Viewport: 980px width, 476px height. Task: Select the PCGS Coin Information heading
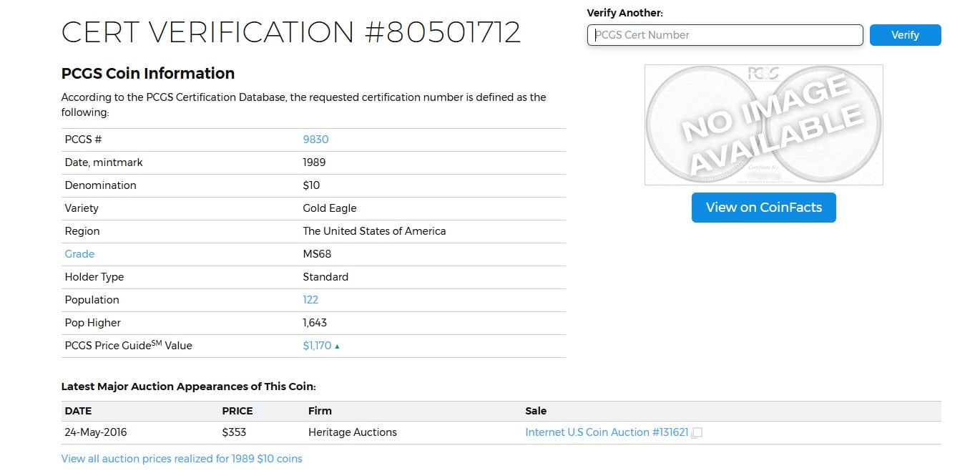148,74
